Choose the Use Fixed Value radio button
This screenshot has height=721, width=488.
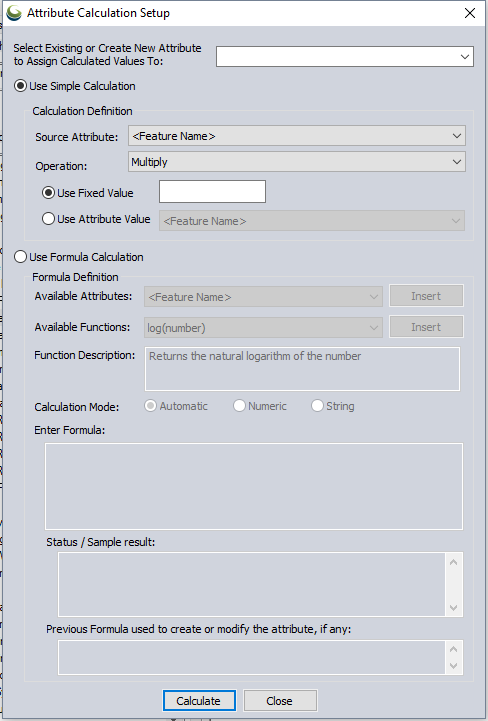click(x=48, y=193)
